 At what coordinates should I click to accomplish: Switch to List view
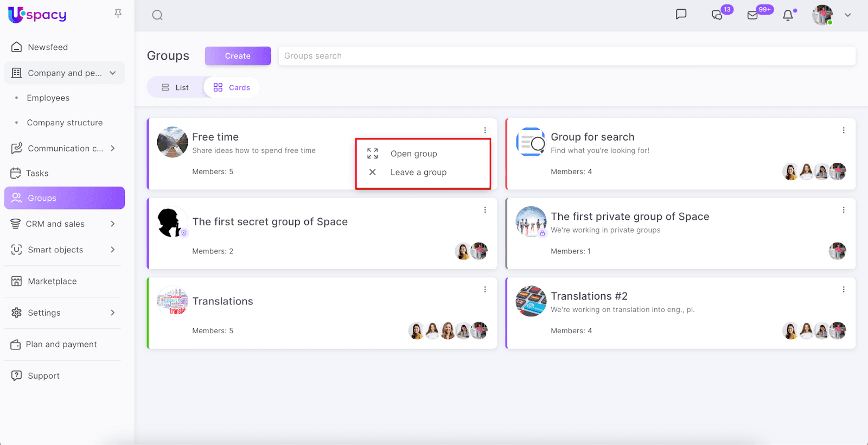click(175, 87)
